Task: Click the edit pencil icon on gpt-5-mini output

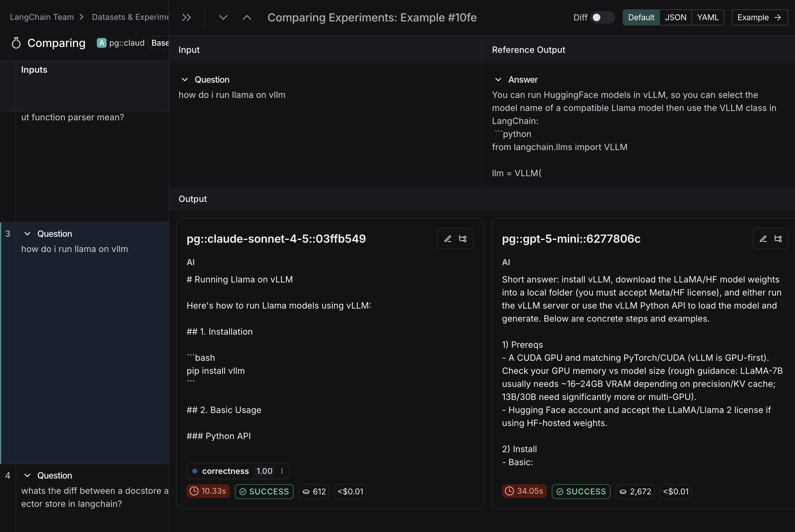Action: [x=763, y=239]
